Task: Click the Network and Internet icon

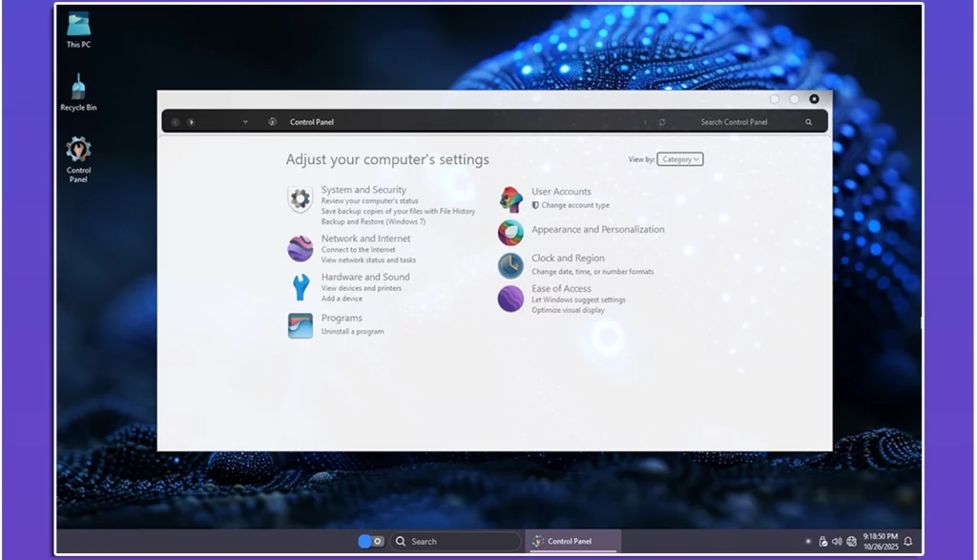Action: 301,249
